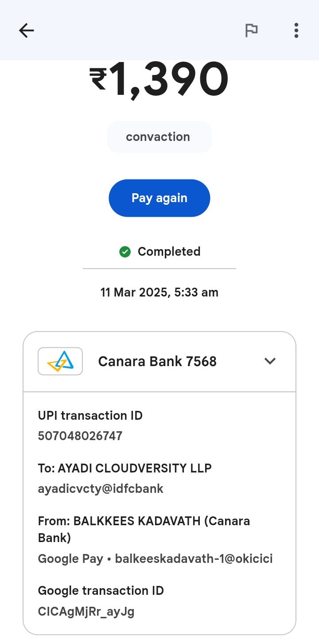
Task: Collapse the Canara Bank 7568 chevron
Action: (270, 361)
